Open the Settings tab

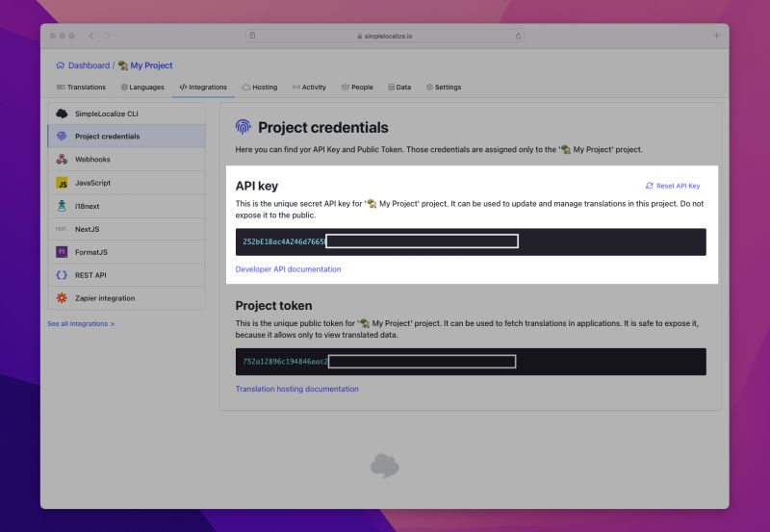click(444, 87)
